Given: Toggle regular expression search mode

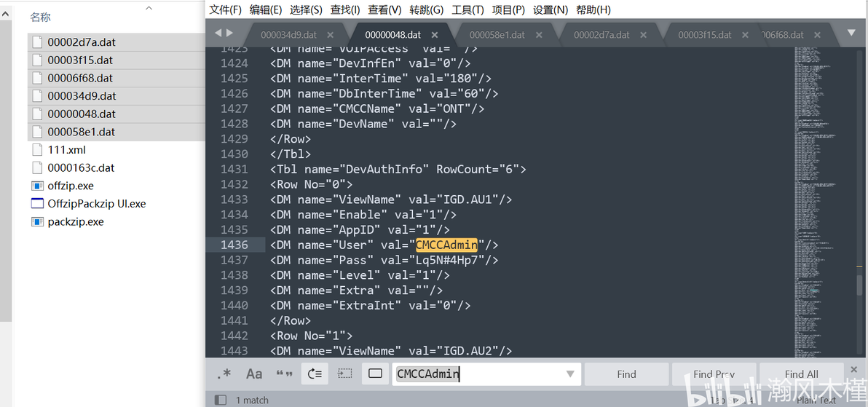Looking at the screenshot, I should click(224, 374).
